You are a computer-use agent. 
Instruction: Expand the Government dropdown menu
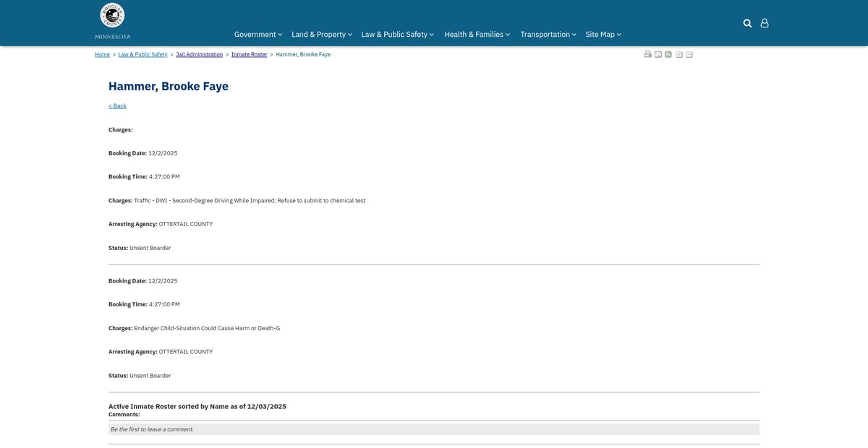(258, 34)
